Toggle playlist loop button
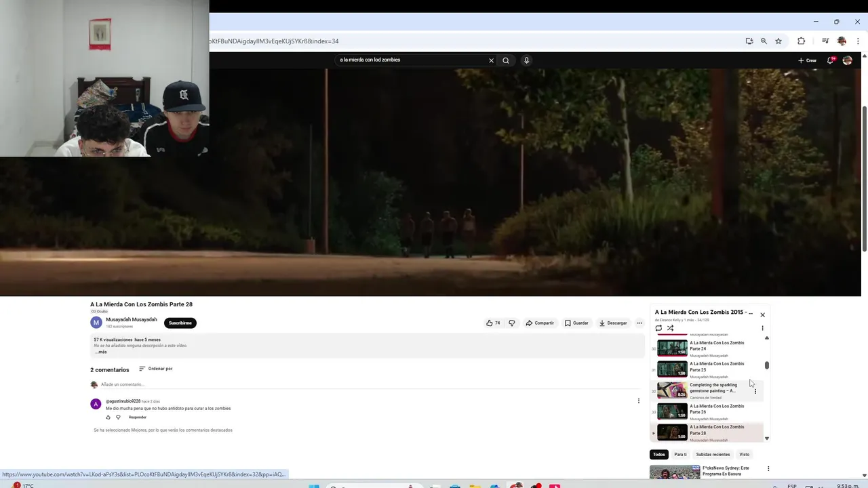 (658, 328)
